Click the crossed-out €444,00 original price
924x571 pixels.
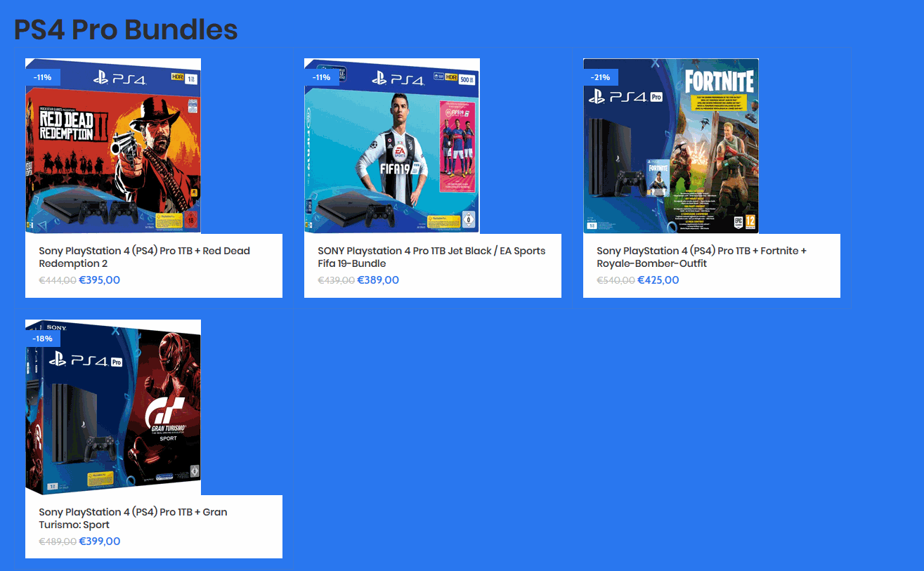pyautogui.click(x=58, y=281)
